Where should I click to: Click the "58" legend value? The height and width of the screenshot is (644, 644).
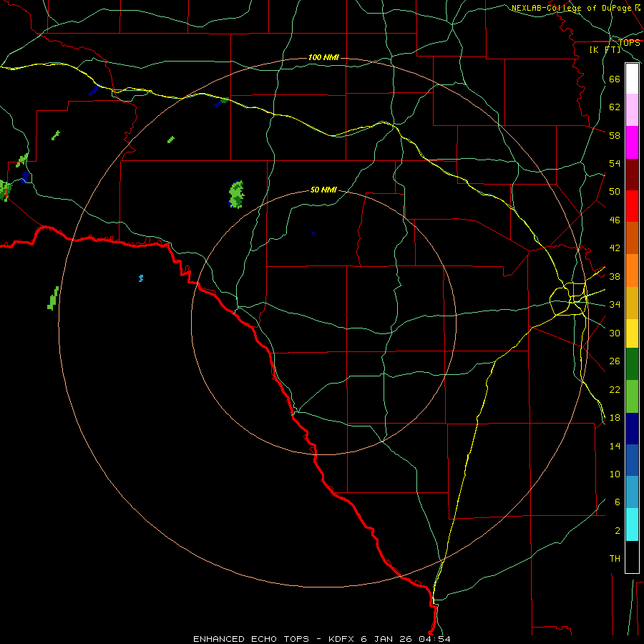pos(615,135)
